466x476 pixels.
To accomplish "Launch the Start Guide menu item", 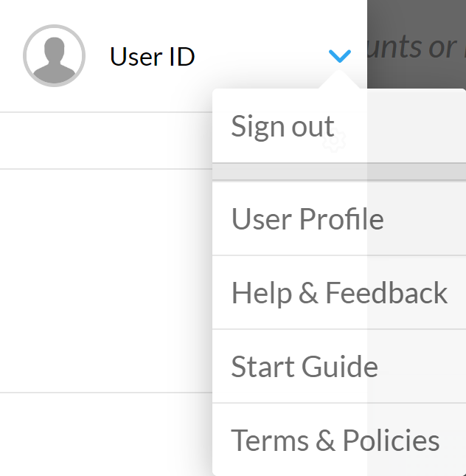I will tap(305, 367).
